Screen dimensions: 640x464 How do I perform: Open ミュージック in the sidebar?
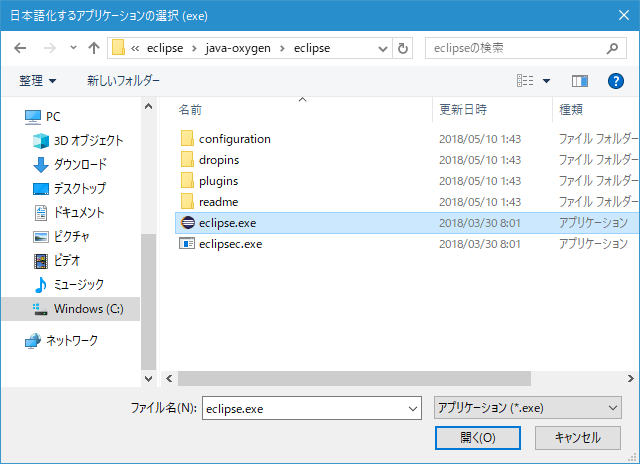(x=68, y=285)
